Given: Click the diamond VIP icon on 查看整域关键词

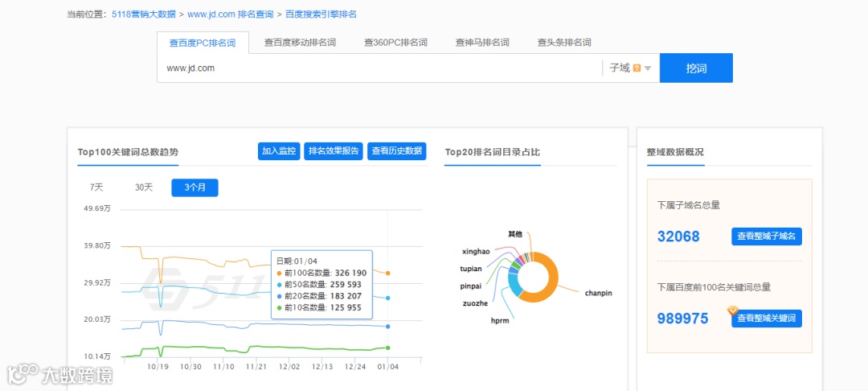Looking at the screenshot, I should pos(733,311).
